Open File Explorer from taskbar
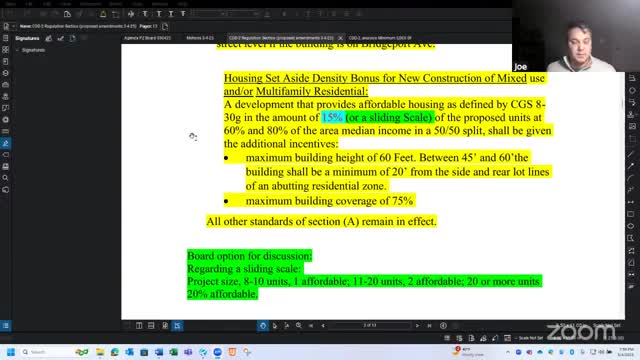This screenshot has width=640, height=360. (100, 352)
